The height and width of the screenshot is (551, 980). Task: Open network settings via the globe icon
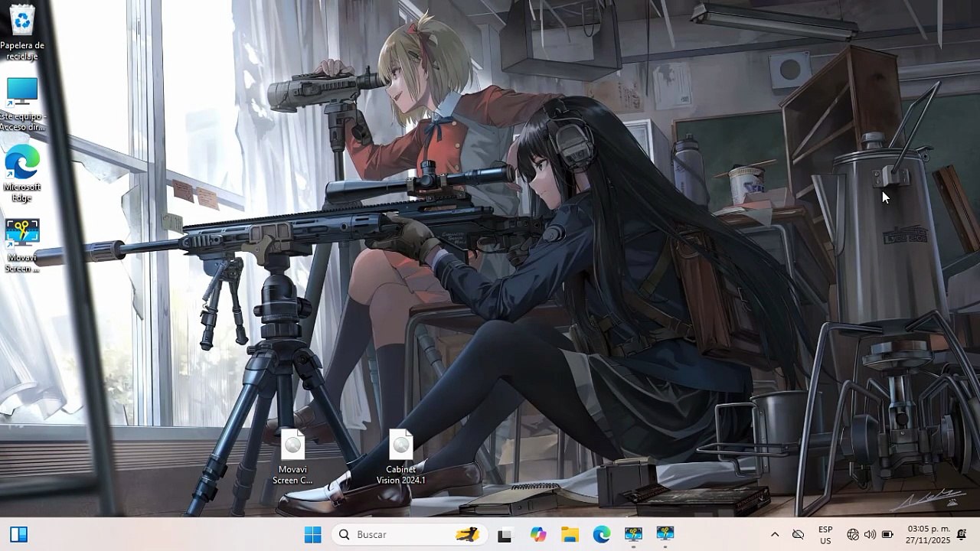click(853, 534)
